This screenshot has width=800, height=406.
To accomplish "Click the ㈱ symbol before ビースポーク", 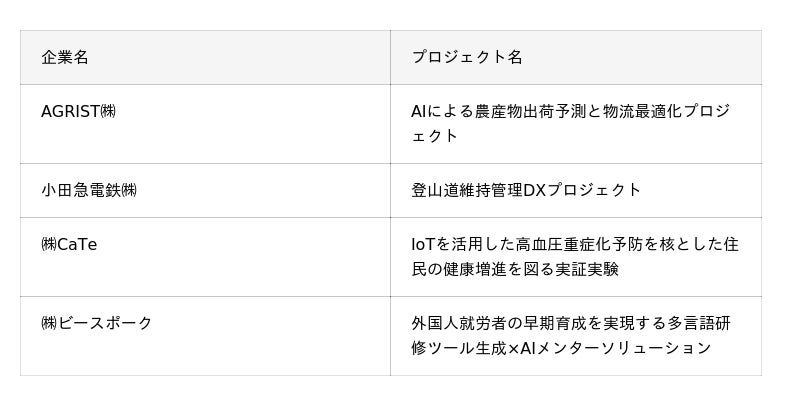I will pos(49,323).
